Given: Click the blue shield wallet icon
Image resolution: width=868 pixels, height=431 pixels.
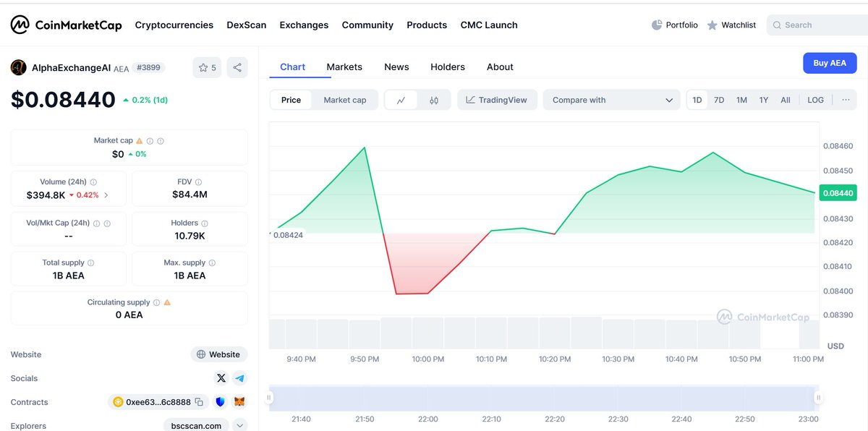Looking at the screenshot, I should pyautogui.click(x=221, y=402).
